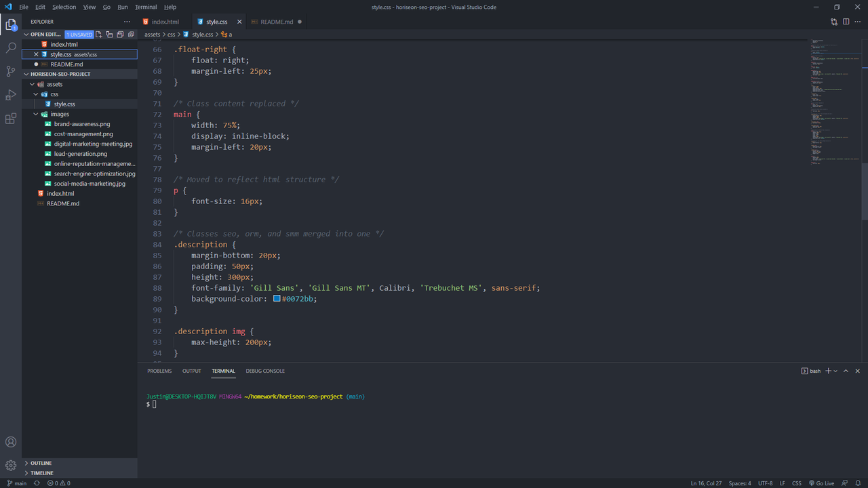This screenshot has width=868, height=488.
Task: Open the color picker swatch for #0072bb
Action: [x=277, y=298]
